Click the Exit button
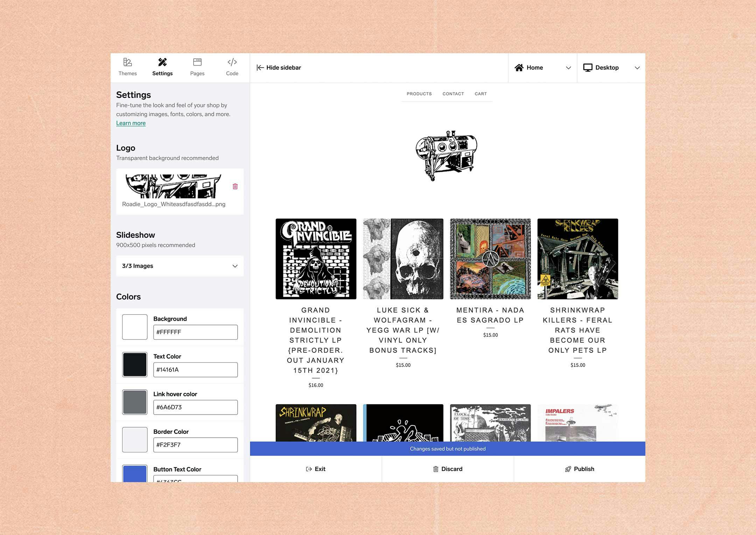 click(x=316, y=469)
